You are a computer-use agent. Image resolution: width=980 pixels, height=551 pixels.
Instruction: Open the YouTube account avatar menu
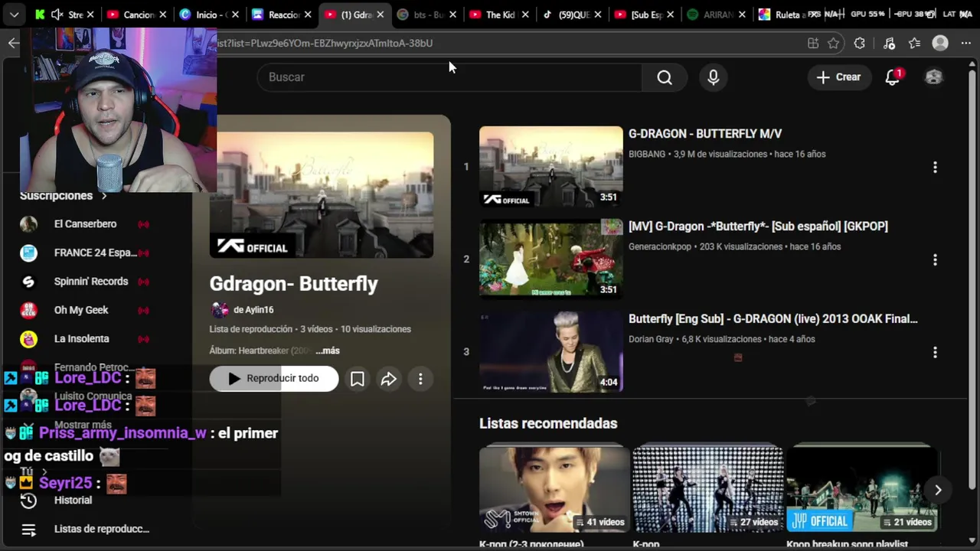933,77
